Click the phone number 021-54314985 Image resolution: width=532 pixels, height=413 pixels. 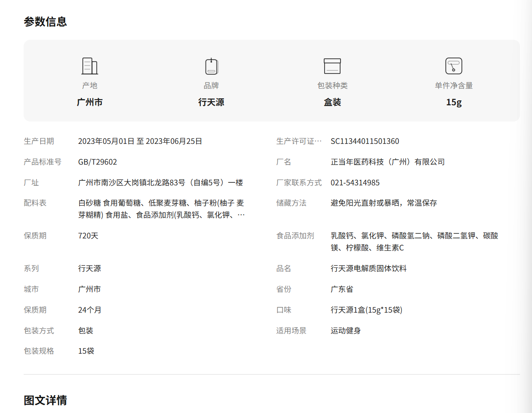click(x=355, y=183)
